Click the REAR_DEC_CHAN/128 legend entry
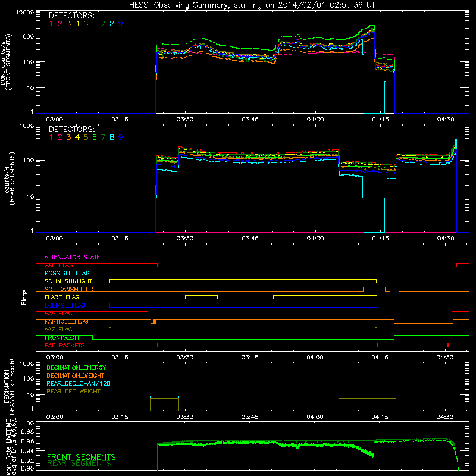Image resolution: width=476 pixels, height=476 pixels. [79, 383]
